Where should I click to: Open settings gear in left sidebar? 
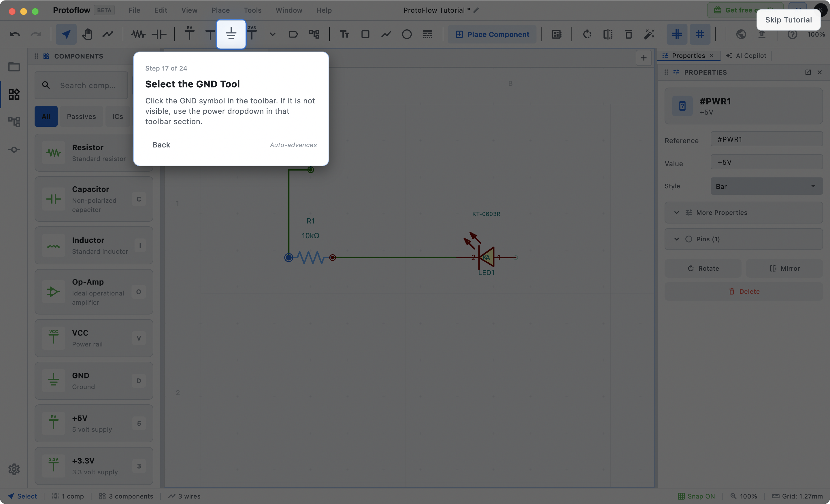coord(14,469)
